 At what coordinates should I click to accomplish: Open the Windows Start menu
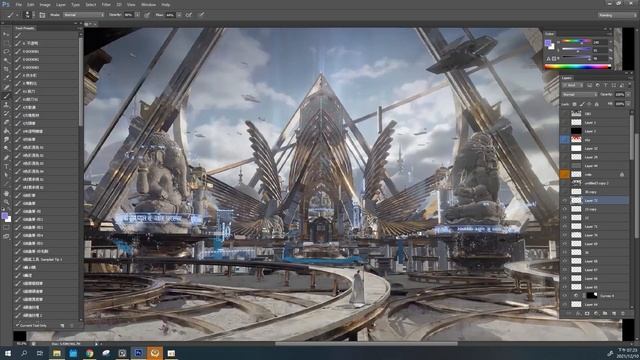tap(7, 353)
